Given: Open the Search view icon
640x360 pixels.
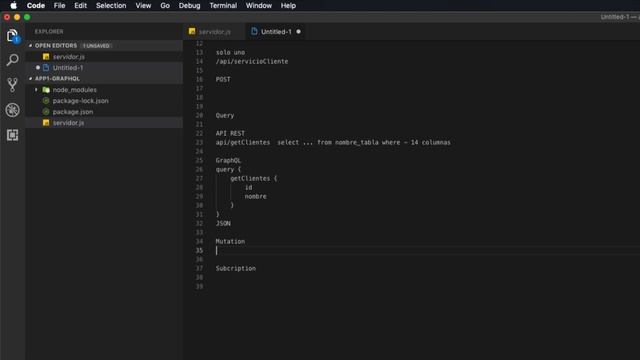Looking at the screenshot, I should [12, 60].
